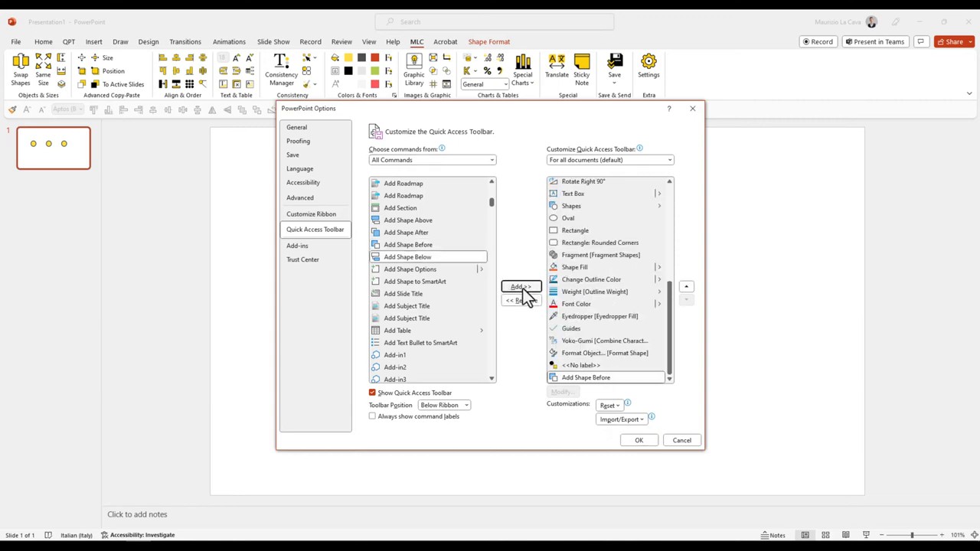Image resolution: width=980 pixels, height=551 pixels.
Task: Select Change Outline Color in toolbar list
Action: click(606, 279)
